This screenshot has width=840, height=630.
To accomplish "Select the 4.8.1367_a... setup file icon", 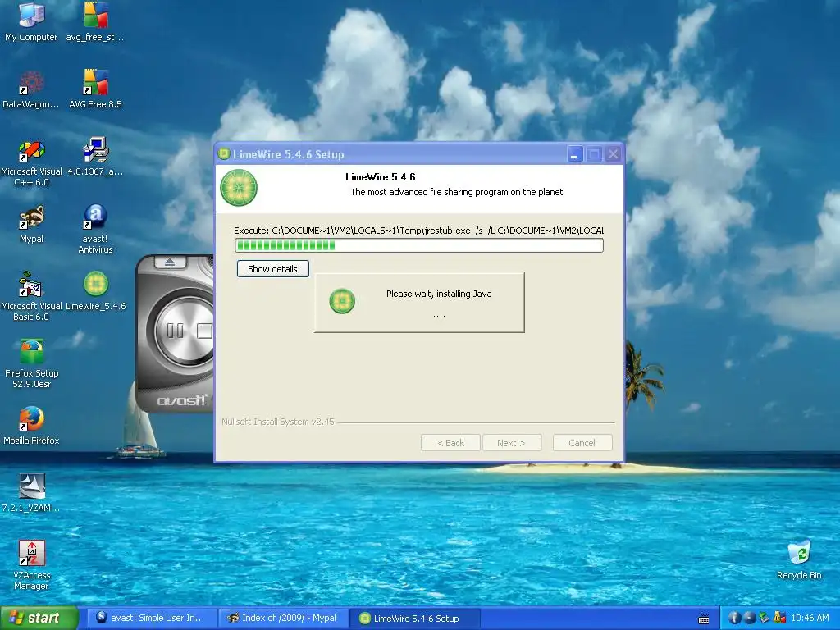I will [95, 157].
